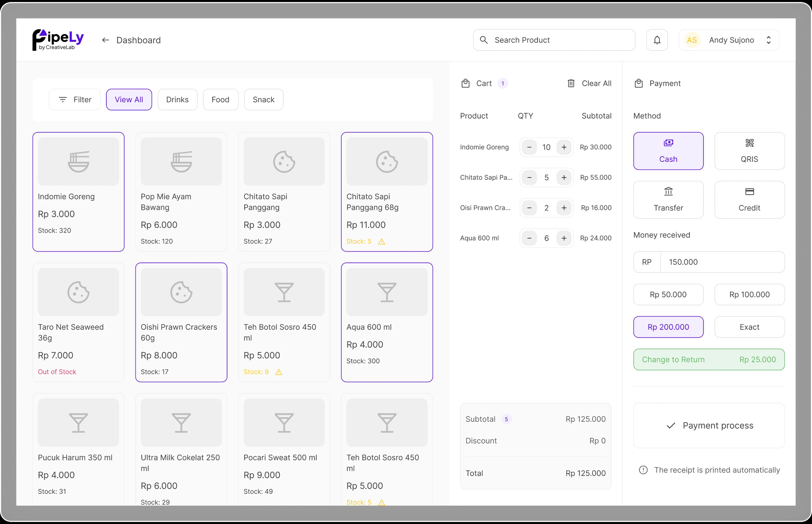This screenshot has height=524, width=812.
Task: Select the Ultra Milk Cokelat 250 ml card
Action: click(181, 449)
